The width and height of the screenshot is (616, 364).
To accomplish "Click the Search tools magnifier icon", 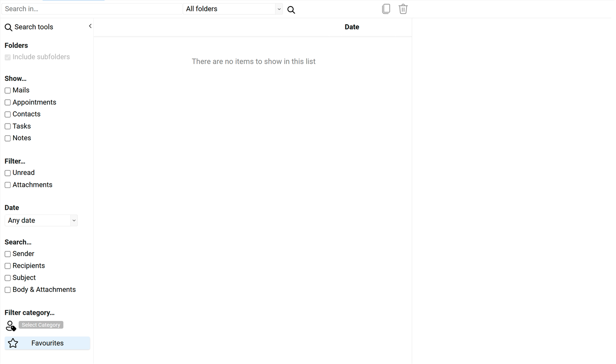I will tap(8, 27).
